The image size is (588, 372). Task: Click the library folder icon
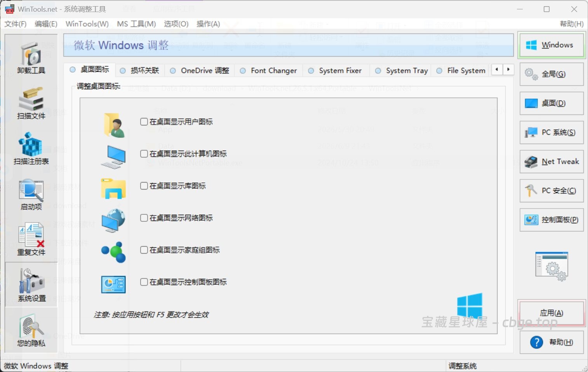113,188
